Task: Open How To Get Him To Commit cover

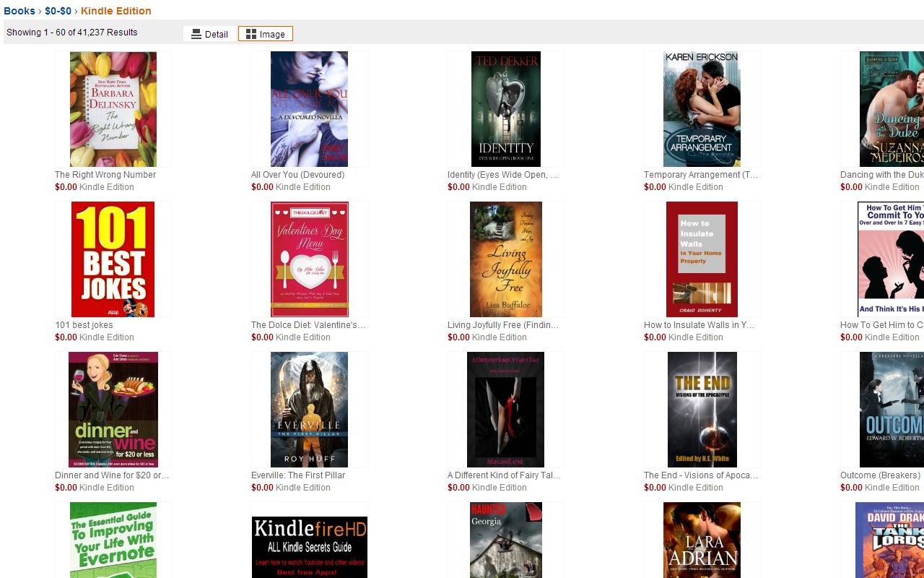Action: coord(891,259)
